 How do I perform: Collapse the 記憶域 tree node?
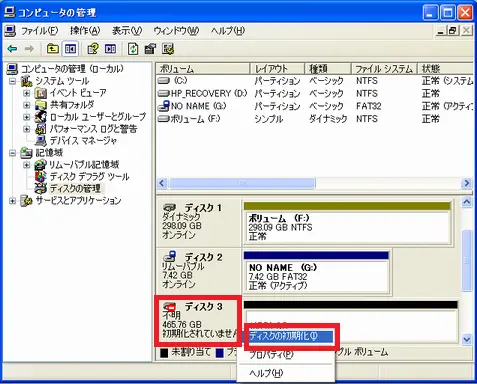click(12, 153)
